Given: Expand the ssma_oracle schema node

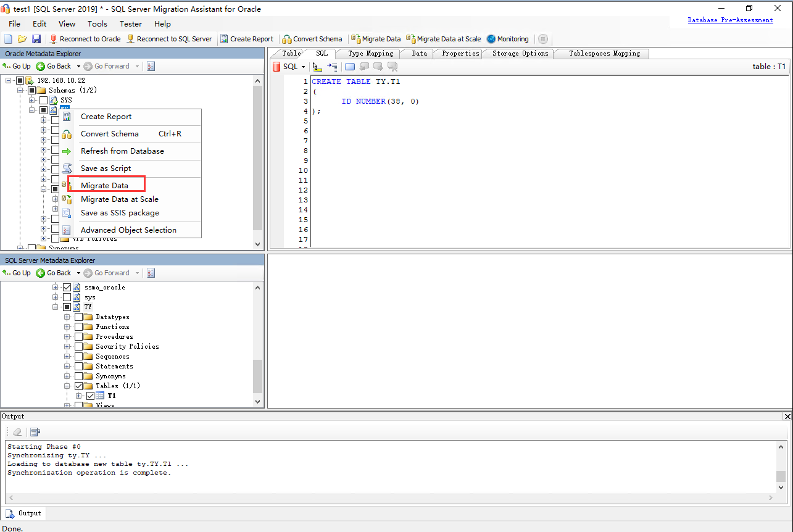Looking at the screenshot, I should click(56, 287).
